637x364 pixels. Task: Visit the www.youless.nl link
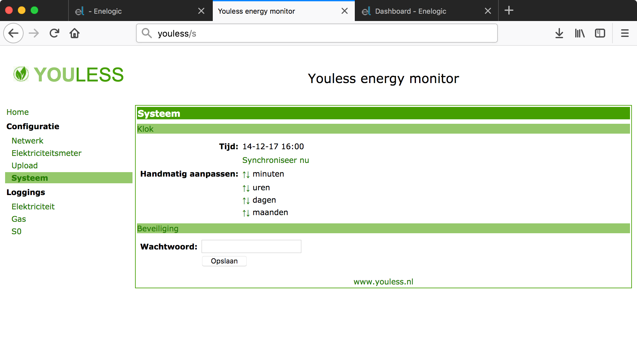[383, 282]
